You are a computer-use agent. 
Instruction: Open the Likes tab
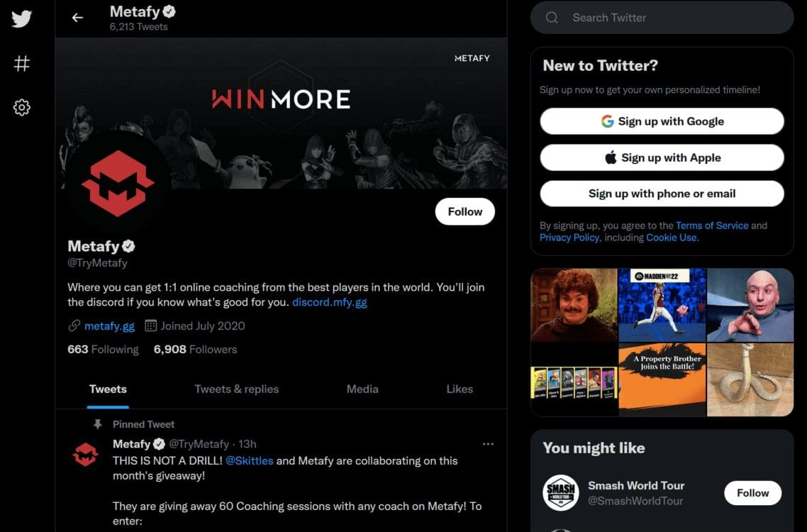click(460, 389)
